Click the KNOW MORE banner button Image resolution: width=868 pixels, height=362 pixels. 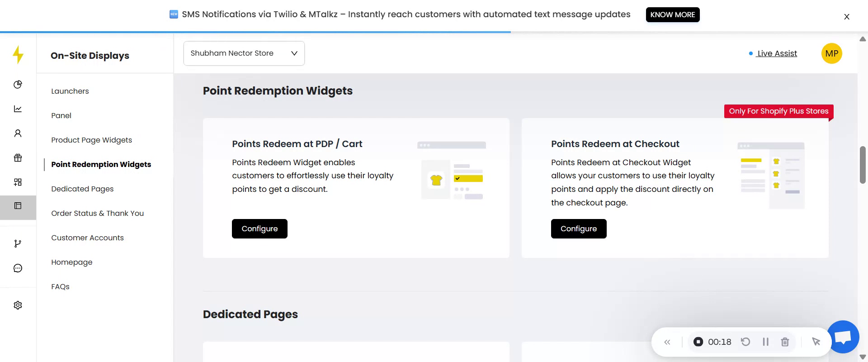click(672, 14)
